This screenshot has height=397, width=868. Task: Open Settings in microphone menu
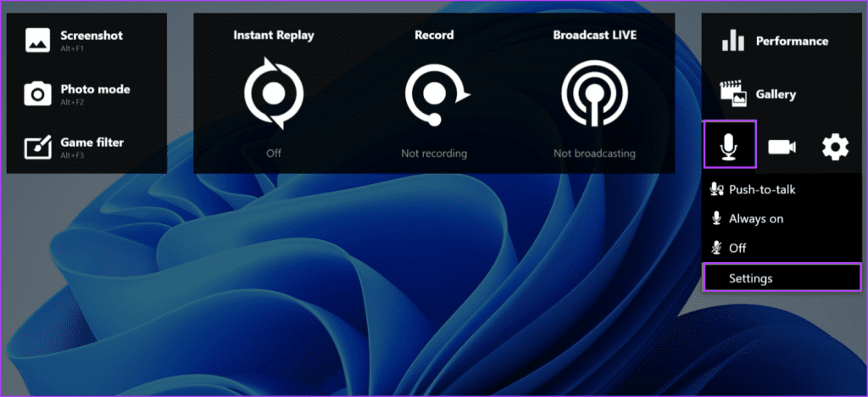point(782,277)
